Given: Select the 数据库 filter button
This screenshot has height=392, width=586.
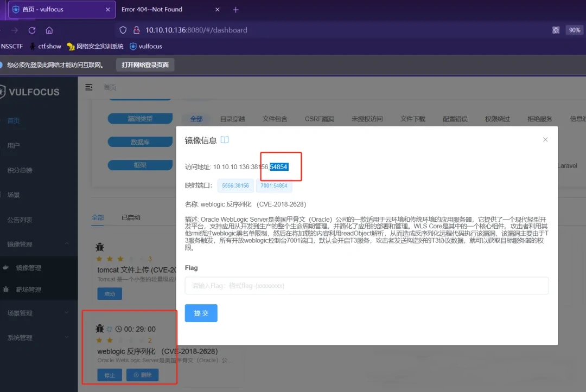Looking at the screenshot, I should click(x=140, y=142).
